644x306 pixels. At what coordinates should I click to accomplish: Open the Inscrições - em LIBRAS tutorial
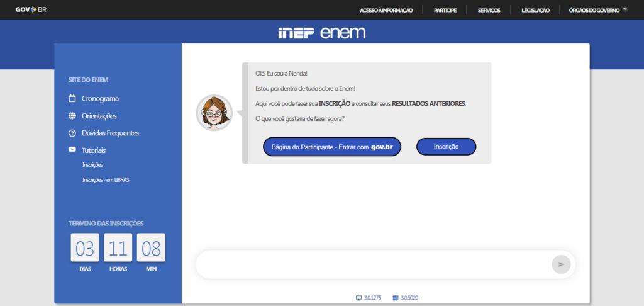[106, 179]
